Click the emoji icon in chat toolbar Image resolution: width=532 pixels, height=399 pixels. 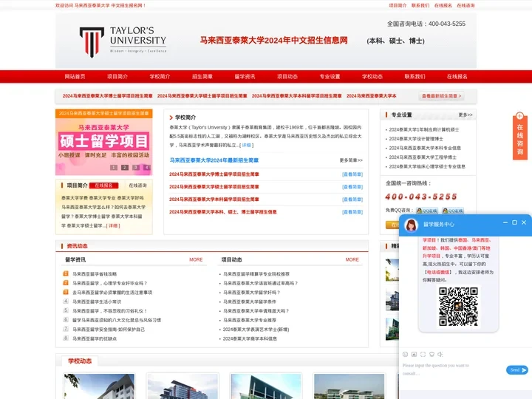[405, 354]
